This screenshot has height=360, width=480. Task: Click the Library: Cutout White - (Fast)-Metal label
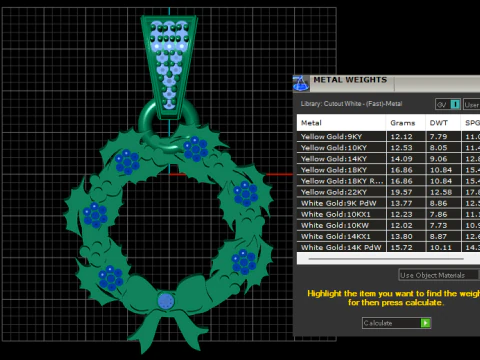[x=351, y=104]
